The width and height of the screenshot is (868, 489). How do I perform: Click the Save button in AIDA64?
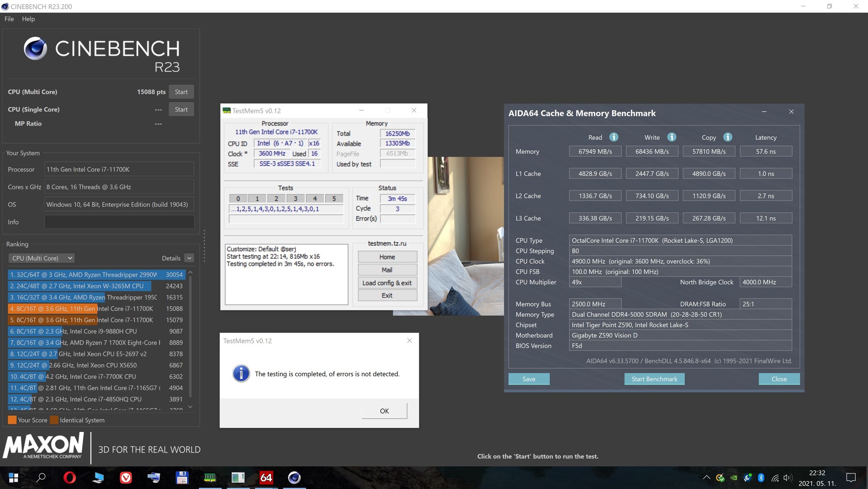point(529,379)
